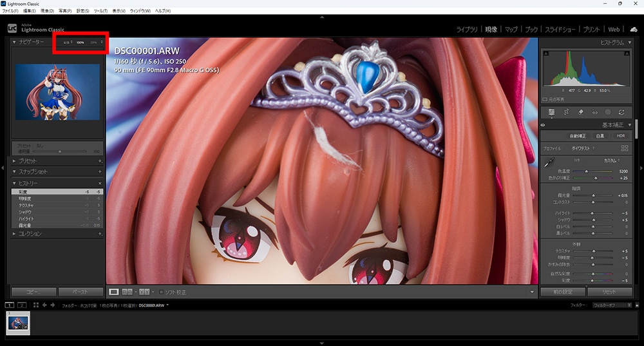Image resolution: width=644 pixels, height=346 pixels.
Task: Adjust the 色温度 slider
Action: point(592,171)
